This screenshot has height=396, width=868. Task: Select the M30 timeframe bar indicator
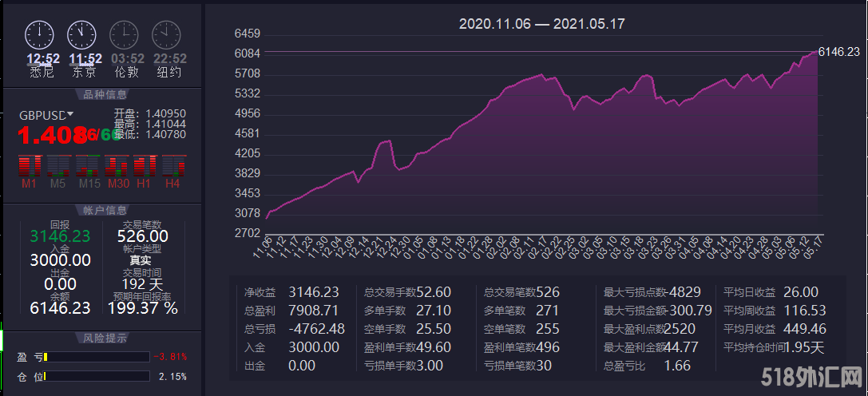pos(116,165)
